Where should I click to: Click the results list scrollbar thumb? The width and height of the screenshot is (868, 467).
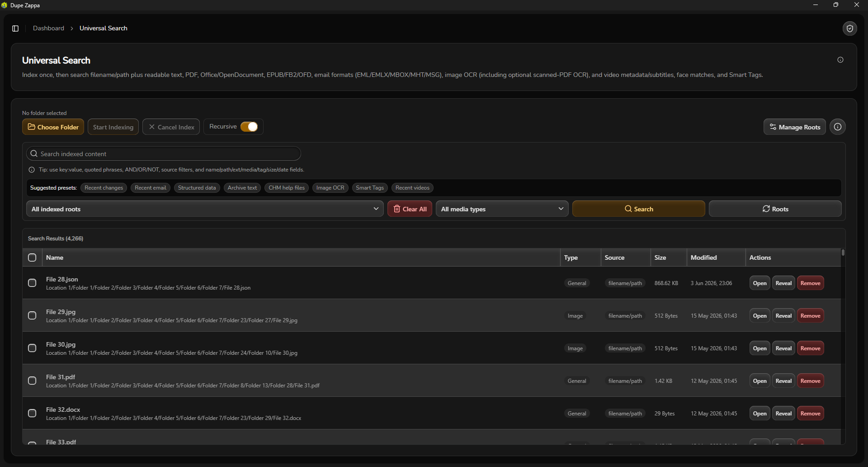point(843,253)
